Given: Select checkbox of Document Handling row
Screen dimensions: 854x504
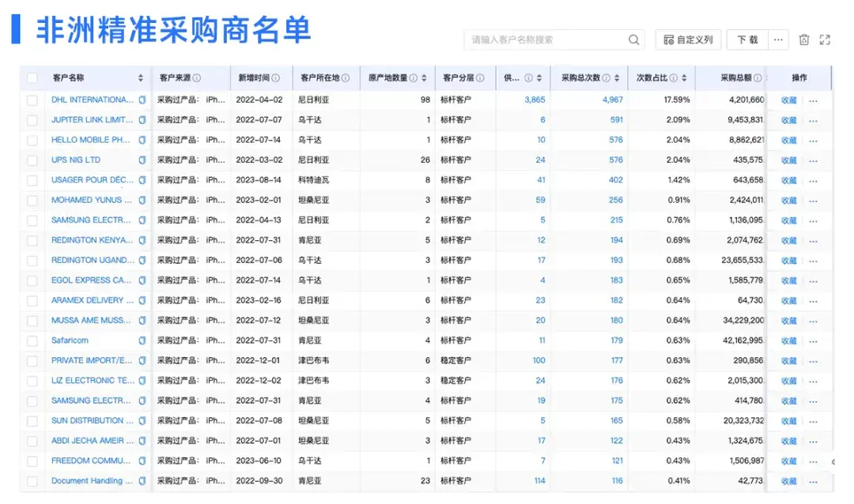Looking at the screenshot, I should pos(32,482).
